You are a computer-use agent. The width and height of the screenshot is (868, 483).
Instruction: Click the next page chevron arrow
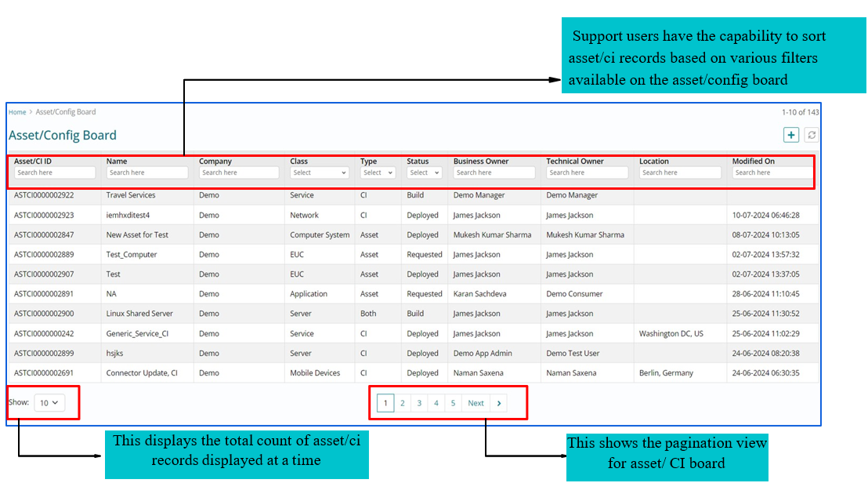[499, 403]
